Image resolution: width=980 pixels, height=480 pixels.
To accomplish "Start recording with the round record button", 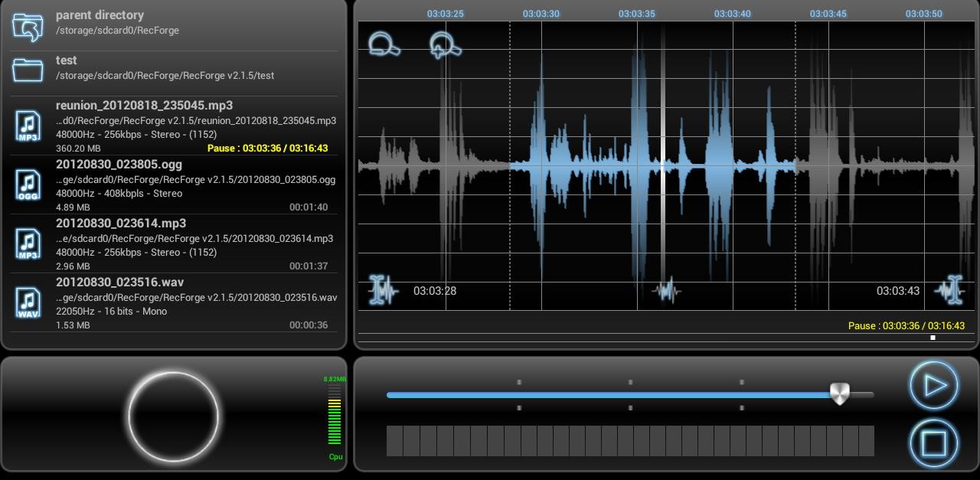I will [173, 416].
